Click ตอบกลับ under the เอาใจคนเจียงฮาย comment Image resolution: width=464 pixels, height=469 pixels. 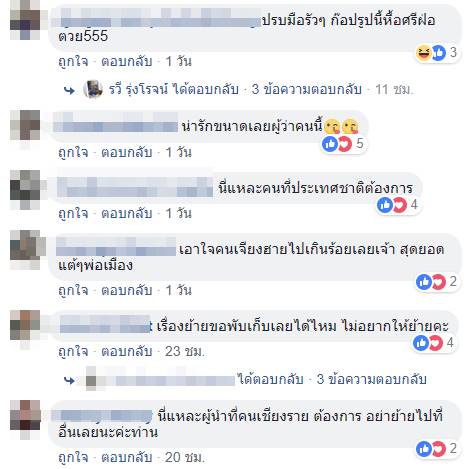127,290
